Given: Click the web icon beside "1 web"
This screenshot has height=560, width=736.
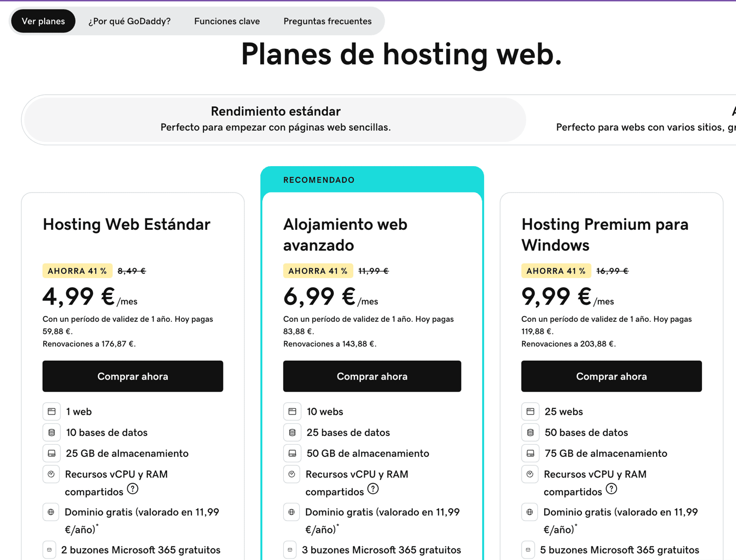Looking at the screenshot, I should click(52, 411).
